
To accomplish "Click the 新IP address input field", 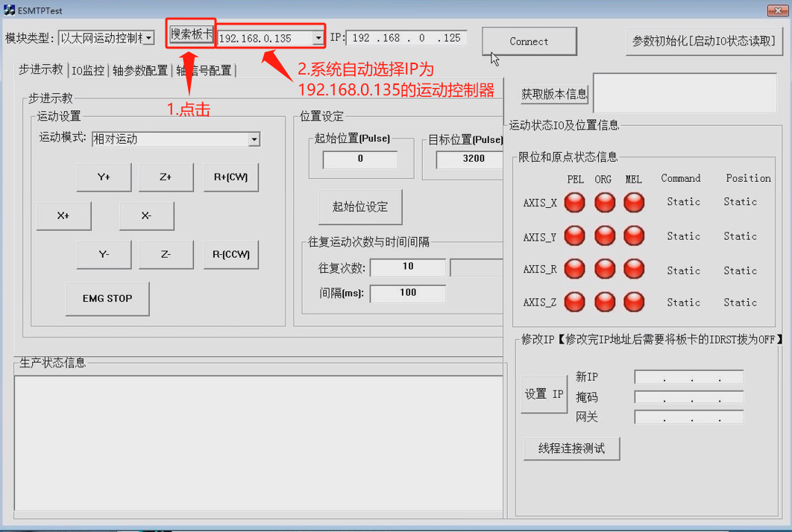I will pos(688,377).
